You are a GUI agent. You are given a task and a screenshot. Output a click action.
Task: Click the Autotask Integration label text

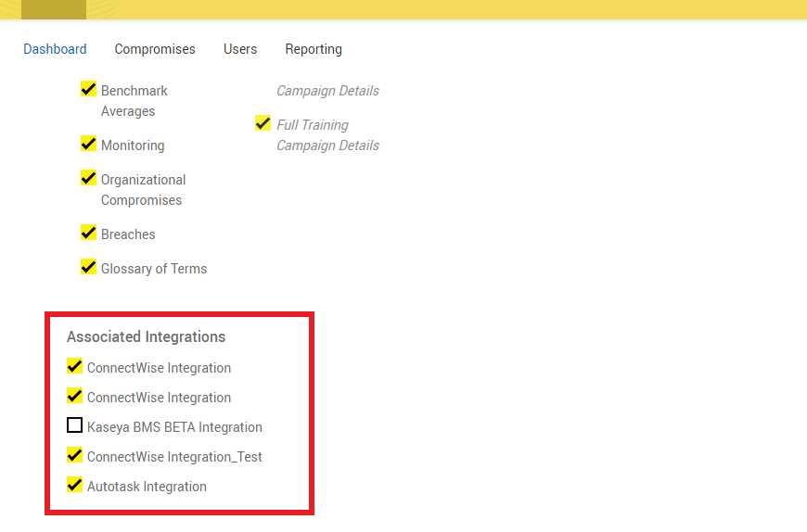tap(147, 487)
